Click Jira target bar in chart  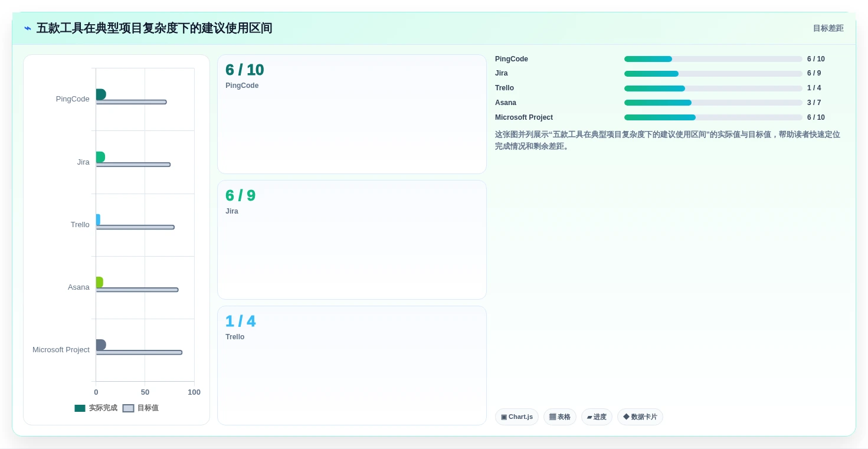[x=133, y=165]
